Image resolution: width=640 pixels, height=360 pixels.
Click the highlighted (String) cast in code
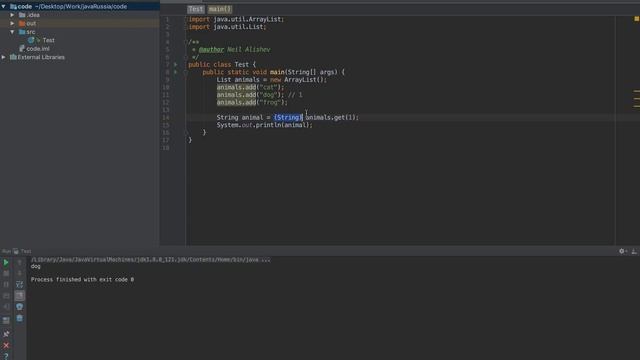click(288, 118)
